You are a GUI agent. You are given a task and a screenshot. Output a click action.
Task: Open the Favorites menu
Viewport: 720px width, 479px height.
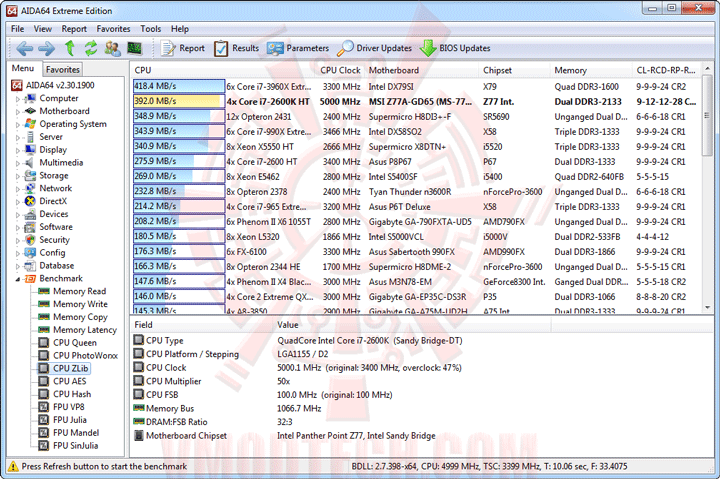(113, 29)
